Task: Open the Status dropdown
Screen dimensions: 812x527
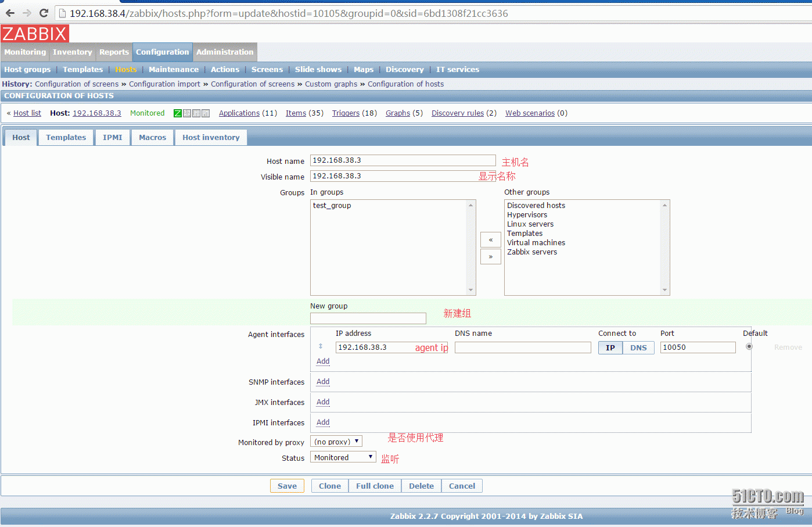Action: (343, 457)
